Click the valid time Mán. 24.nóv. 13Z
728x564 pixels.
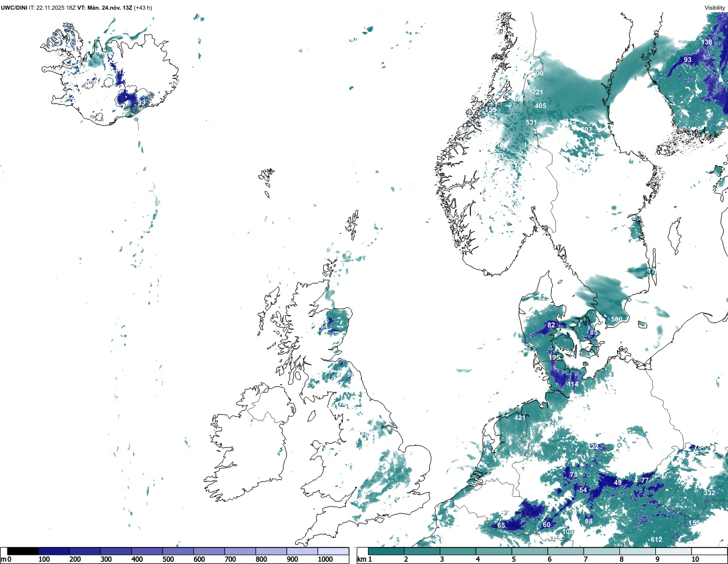click(110, 7)
